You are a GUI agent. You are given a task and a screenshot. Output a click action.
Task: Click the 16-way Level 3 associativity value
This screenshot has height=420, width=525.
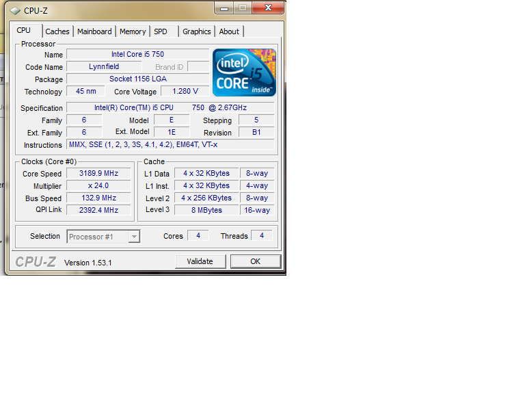click(257, 210)
